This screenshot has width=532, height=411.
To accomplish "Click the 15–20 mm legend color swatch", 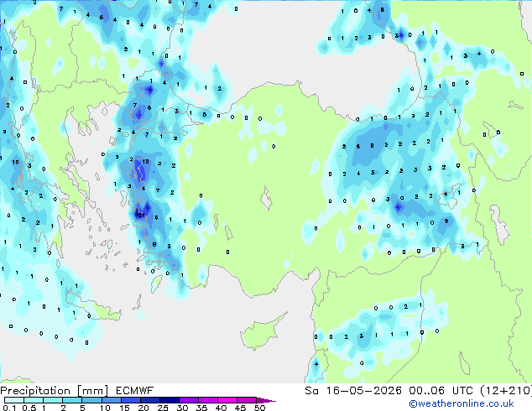I will pyautogui.click(x=130, y=400).
